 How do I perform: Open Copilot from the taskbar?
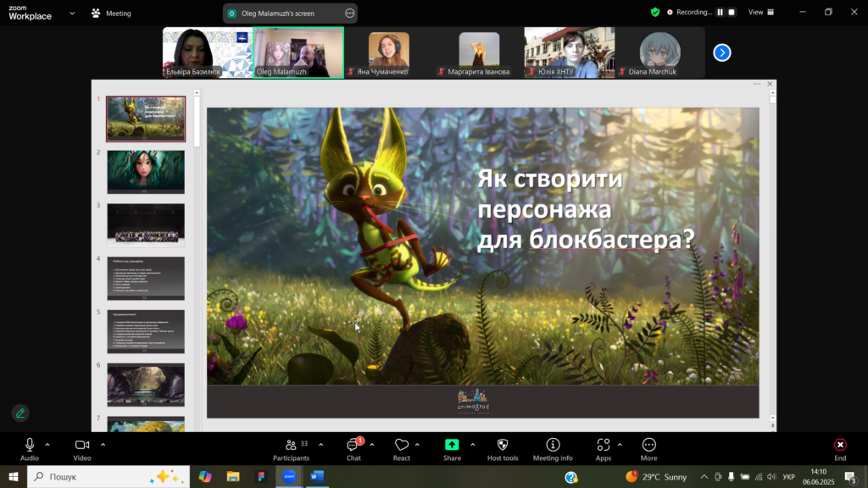(x=205, y=476)
